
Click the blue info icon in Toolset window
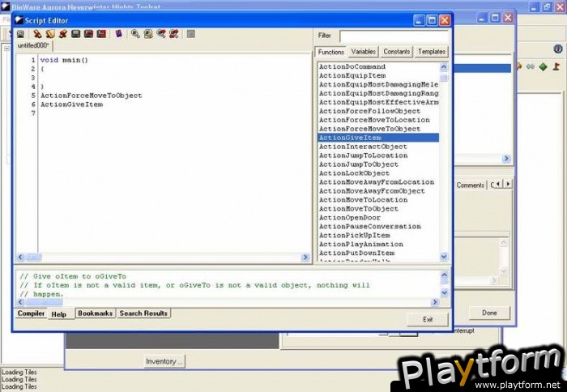click(x=558, y=49)
